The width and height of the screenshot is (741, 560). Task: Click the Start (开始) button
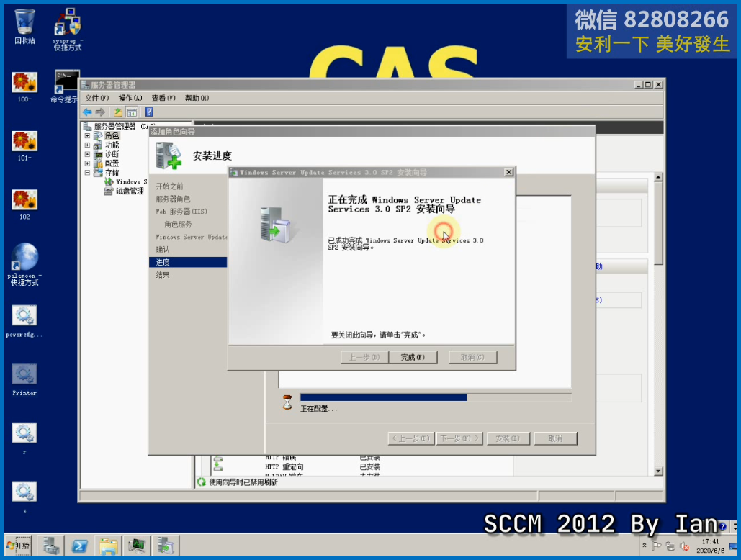click(x=18, y=546)
